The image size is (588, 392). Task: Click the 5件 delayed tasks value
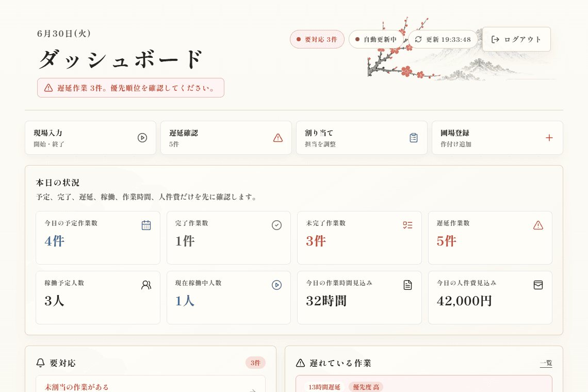[446, 241]
